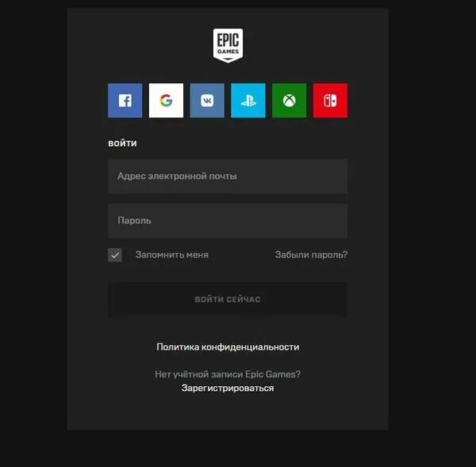
Task: Focus the Пароль password field
Action: (228, 220)
